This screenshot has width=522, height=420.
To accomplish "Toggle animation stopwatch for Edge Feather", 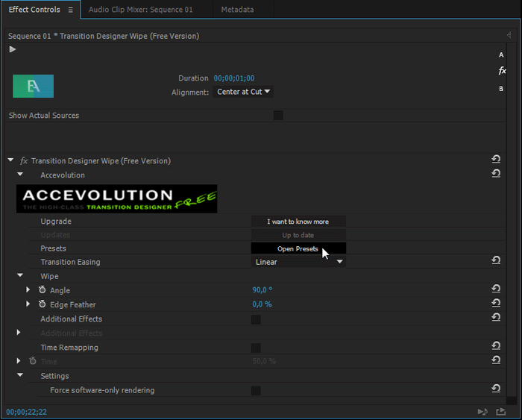I will [x=43, y=304].
